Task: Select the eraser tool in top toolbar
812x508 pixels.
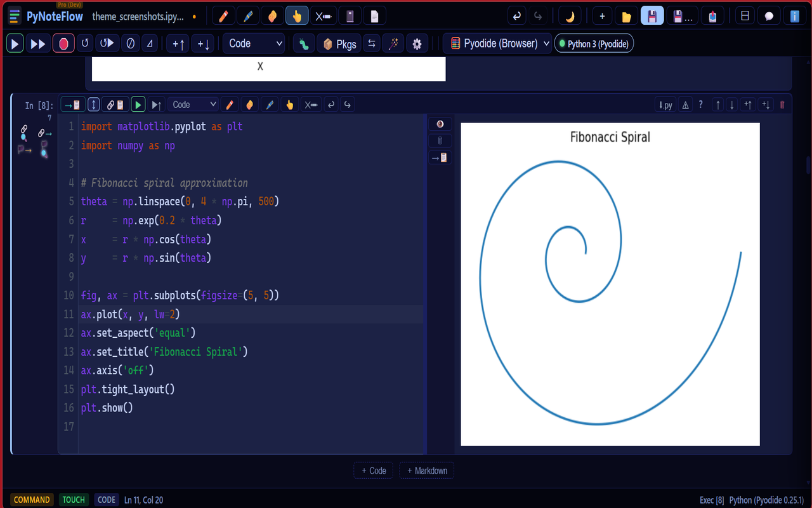Action: tap(272, 16)
